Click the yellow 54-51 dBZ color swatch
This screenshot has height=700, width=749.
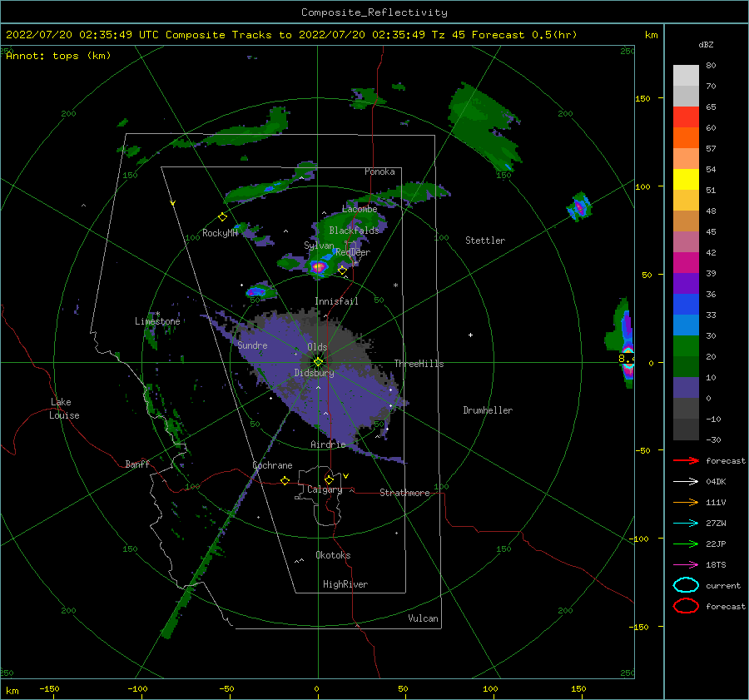[686, 179]
